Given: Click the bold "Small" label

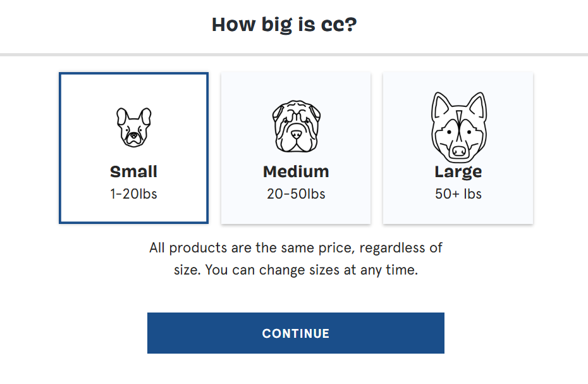Looking at the screenshot, I should coord(133,171).
